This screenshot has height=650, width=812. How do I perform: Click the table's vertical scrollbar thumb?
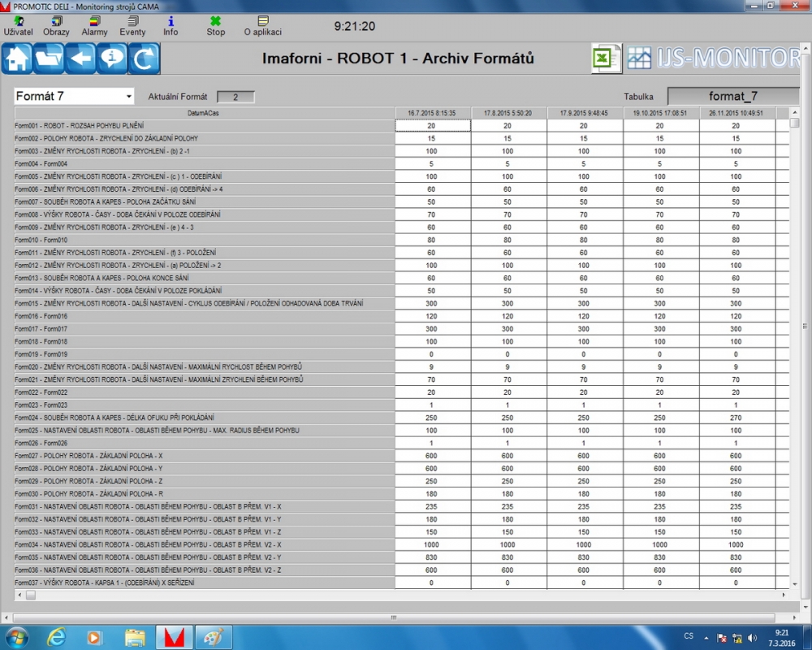795,123
